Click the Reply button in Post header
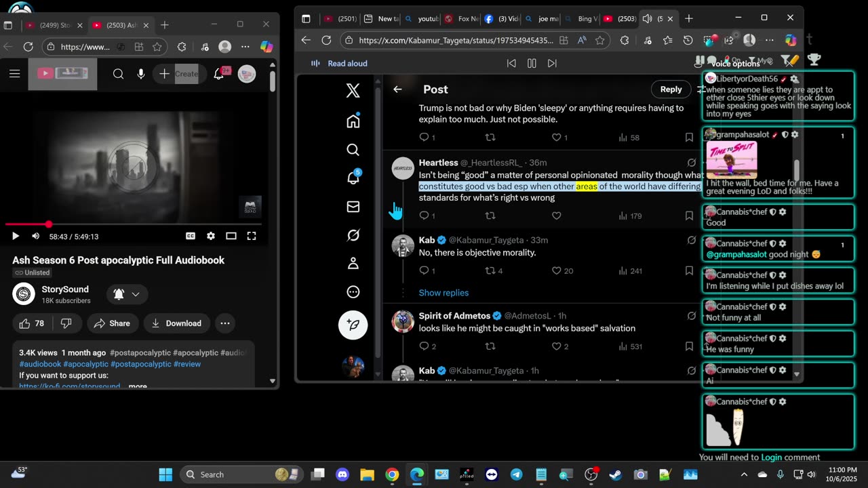This screenshot has height=488, width=868. pyautogui.click(x=671, y=89)
